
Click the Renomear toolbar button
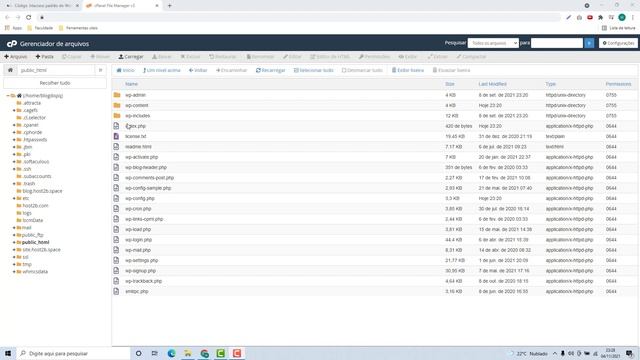click(260, 57)
